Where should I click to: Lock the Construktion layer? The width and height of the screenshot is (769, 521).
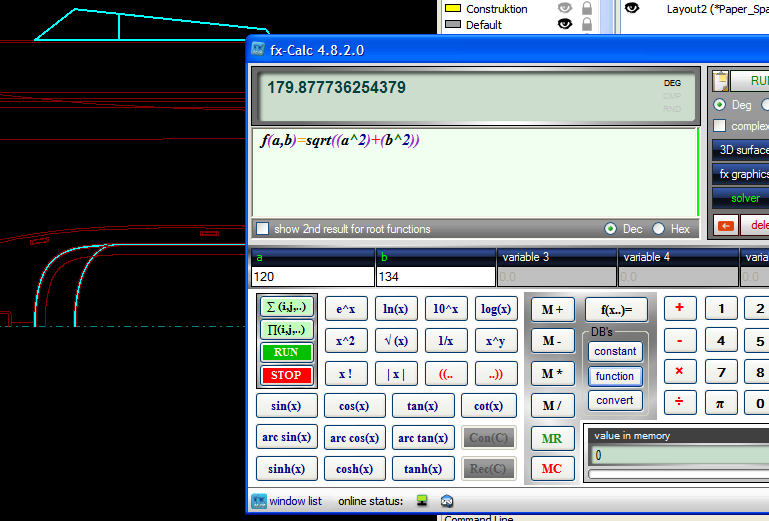pos(587,8)
